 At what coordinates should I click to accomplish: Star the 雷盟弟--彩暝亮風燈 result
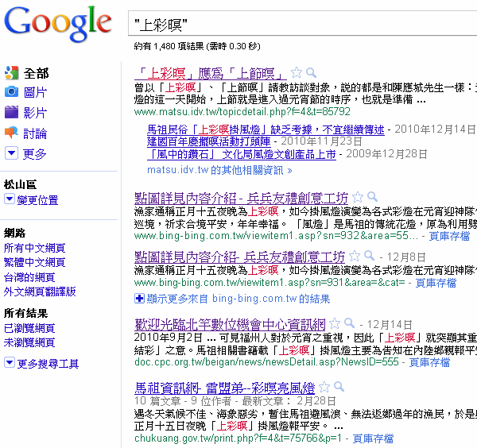click(x=324, y=387)
